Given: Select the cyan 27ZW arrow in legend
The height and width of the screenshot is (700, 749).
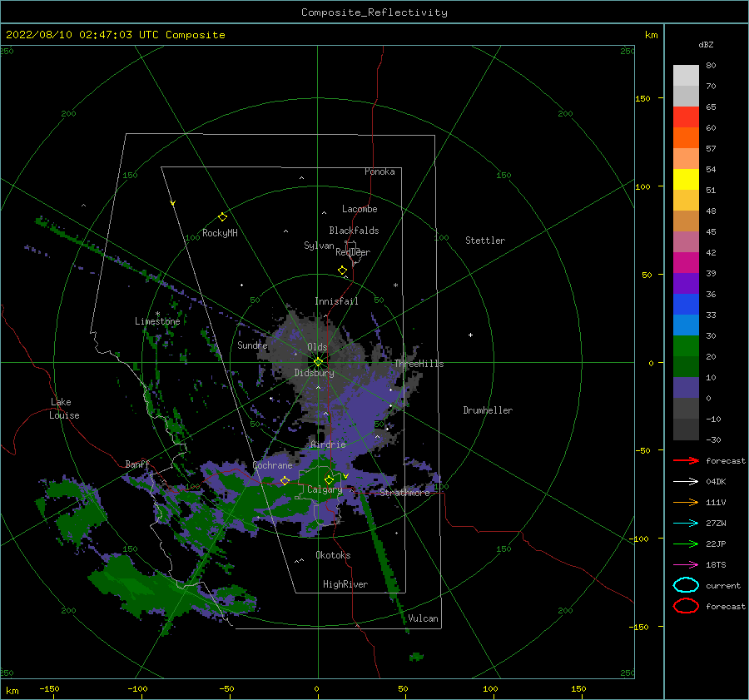Looking at the screenshot, I should click(686, 524).
